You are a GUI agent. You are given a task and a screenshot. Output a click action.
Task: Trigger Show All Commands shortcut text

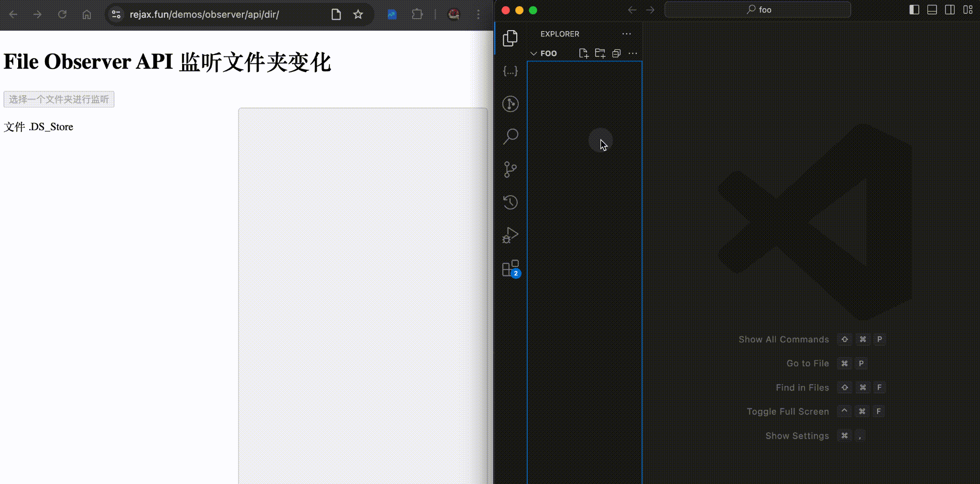[784, 339]
